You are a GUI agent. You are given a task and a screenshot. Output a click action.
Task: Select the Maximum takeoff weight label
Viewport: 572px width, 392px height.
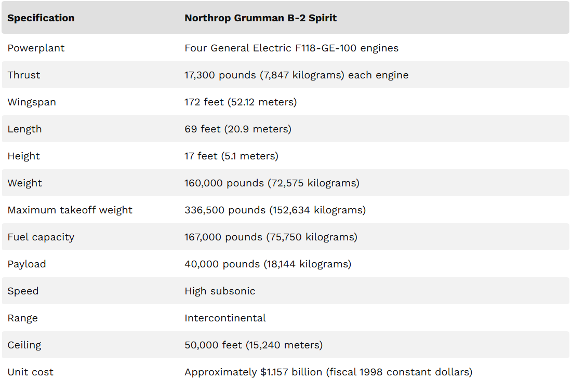[x=70, y=210]
